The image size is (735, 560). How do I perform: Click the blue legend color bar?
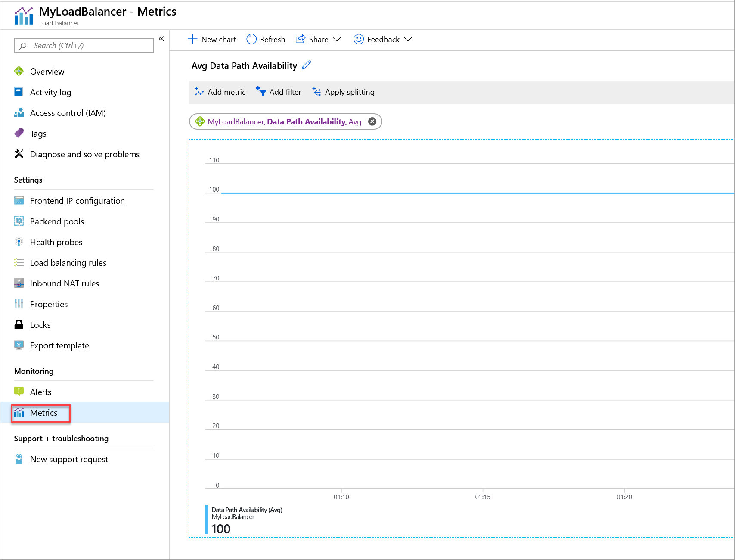207,520
